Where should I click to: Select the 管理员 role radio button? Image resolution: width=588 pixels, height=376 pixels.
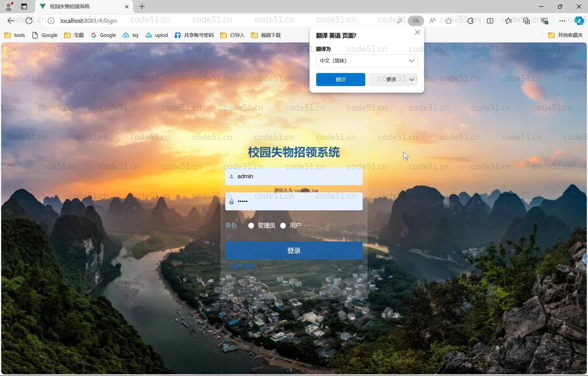click(251, 225)
